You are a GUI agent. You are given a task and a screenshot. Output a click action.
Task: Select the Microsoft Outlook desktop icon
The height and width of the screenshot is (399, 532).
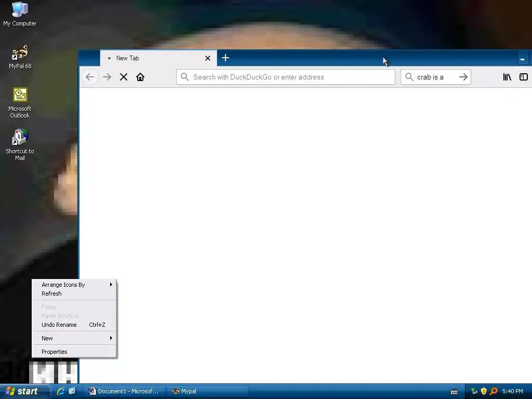coord(20,103)
